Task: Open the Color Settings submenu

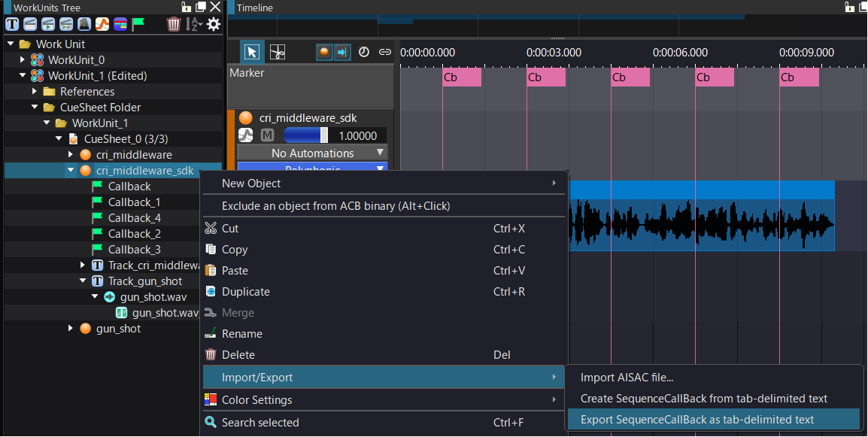Action: 385,400
